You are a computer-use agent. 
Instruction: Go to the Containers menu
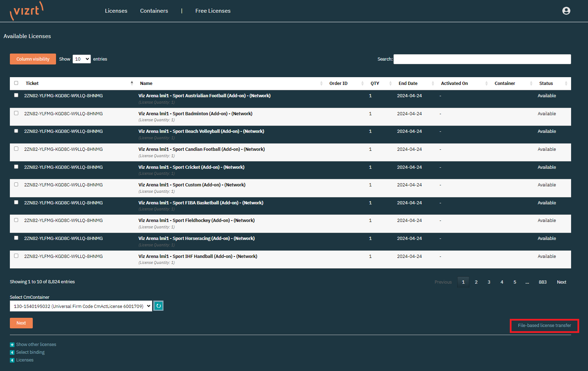[x=154, y=11]
